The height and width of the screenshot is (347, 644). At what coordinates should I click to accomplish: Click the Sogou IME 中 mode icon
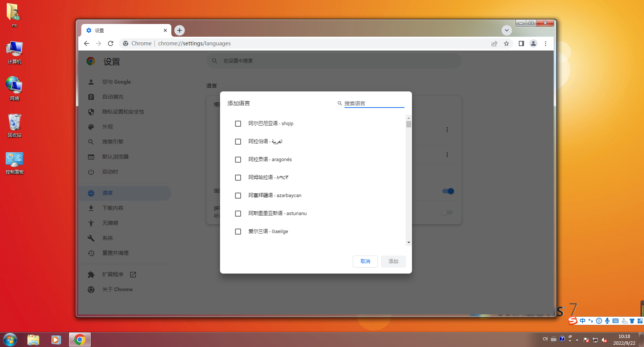[582, 321]
